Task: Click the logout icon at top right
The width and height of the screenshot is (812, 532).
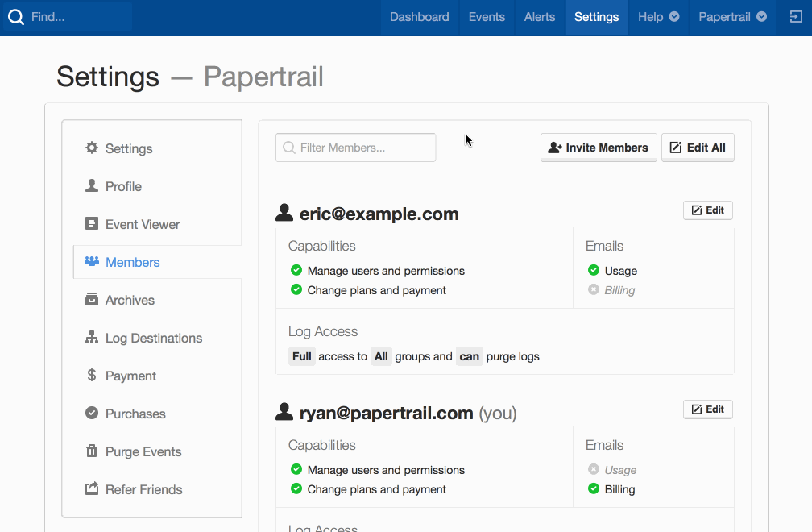Action: (x=795, y=17)
